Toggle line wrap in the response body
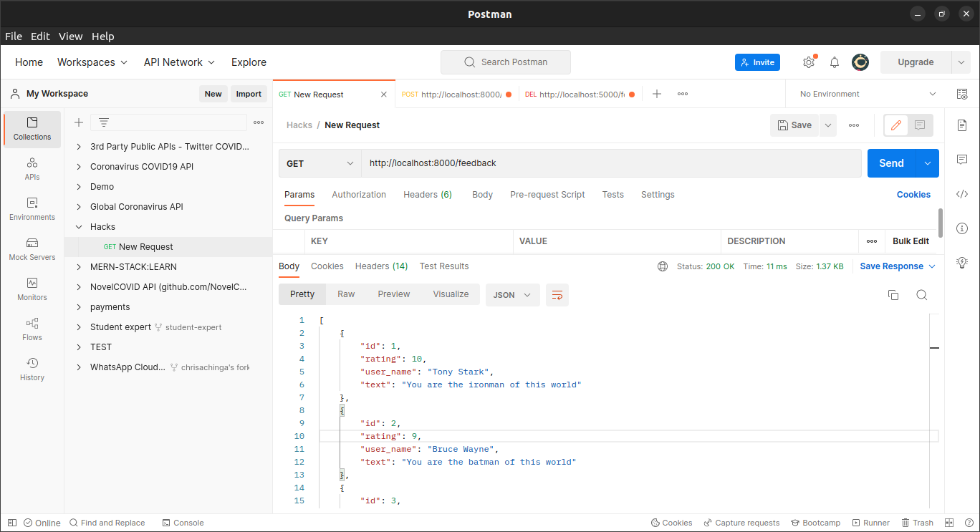This screenshot has height=532, width=980. pyautogui.click(x=557, y=295)
